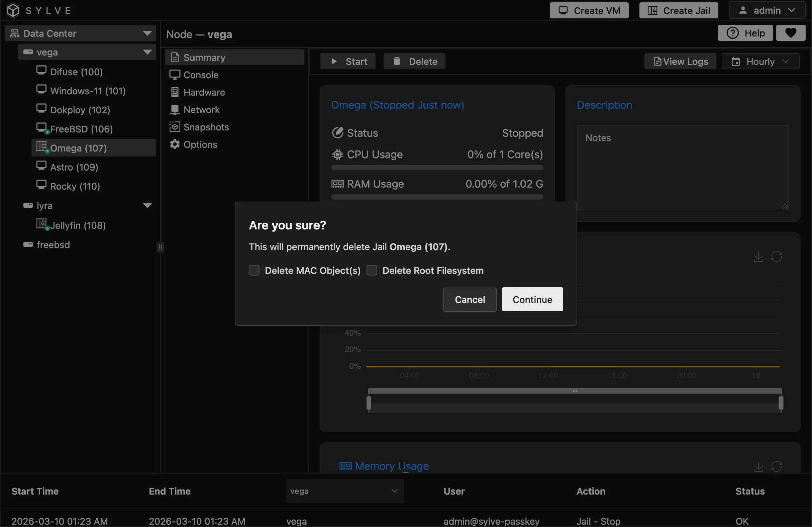Open the Hourly interval dropdown
This screenshot has height=527, width=812.
click(760, 62)
